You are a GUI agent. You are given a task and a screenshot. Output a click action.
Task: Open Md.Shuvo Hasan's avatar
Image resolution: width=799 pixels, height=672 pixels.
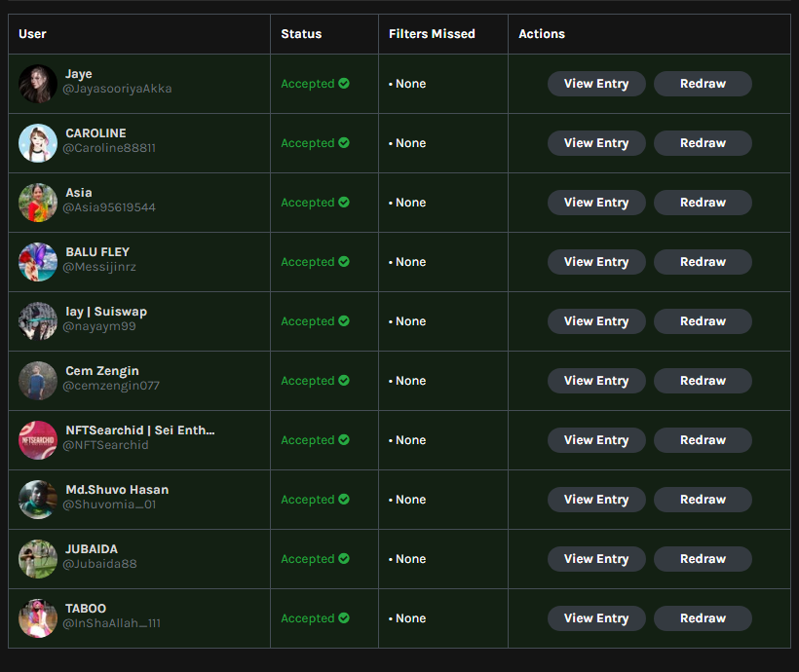[38, 500]
